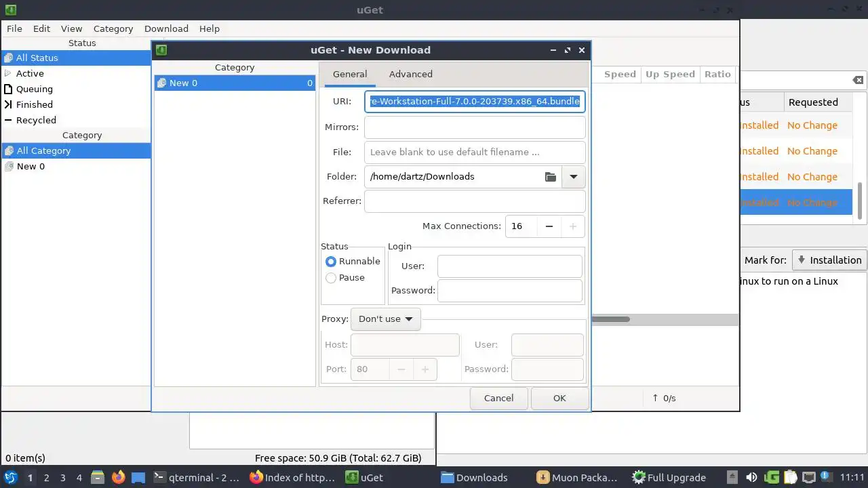Expand the Folder history dropdown arrow
This screenshot has width=868, height=488.
(573, 176)
